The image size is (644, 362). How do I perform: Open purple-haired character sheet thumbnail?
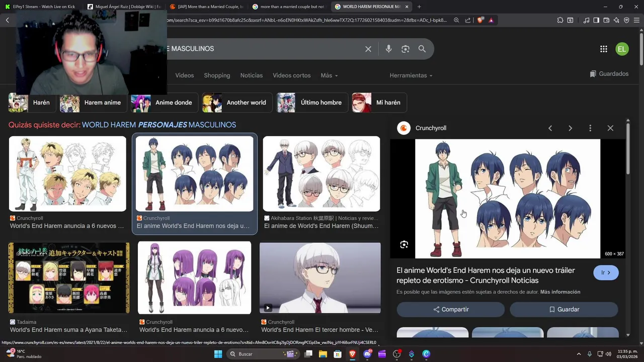pyautogui.click(x=195, y=278)
